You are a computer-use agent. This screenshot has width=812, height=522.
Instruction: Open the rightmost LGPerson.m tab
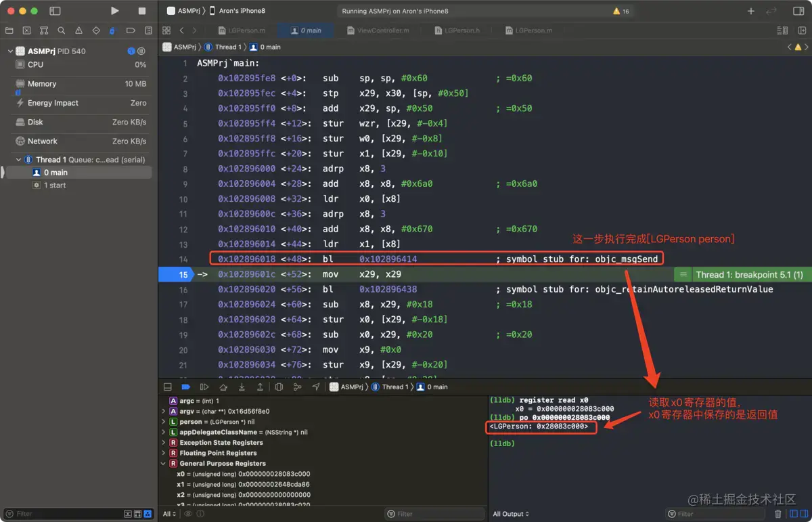(528, 30)
